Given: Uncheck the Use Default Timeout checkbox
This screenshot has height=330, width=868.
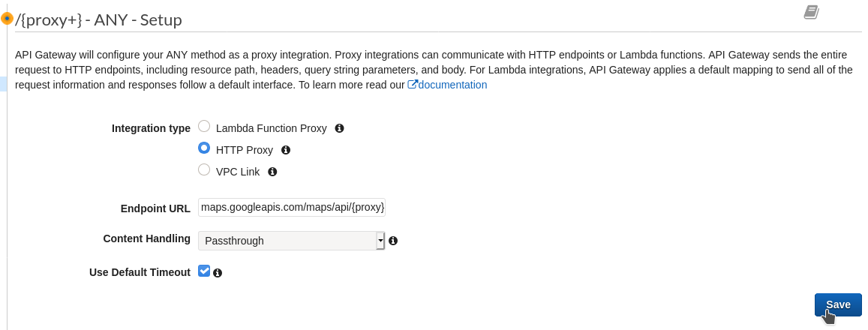Looking at the screenshot, I should pyautogui.click(x=204, y=271).
